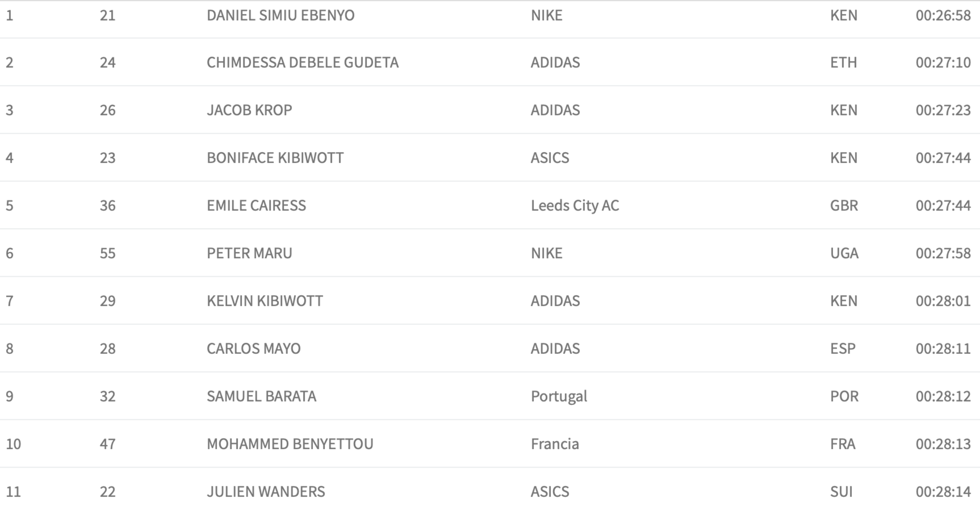The width and height of the screenshot is (980, 511).
Task: Click Mohammed Benyettou's name
Action: click(290, 444)
